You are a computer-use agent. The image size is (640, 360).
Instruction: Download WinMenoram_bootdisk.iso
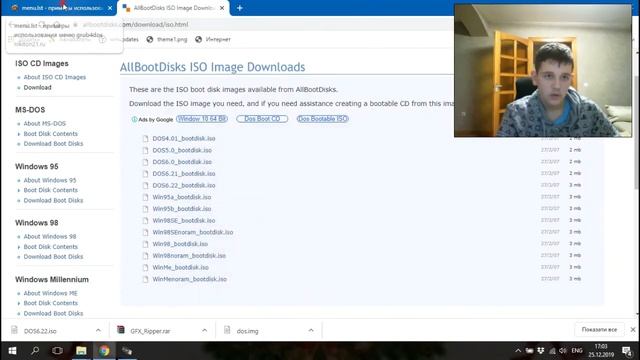189,279
